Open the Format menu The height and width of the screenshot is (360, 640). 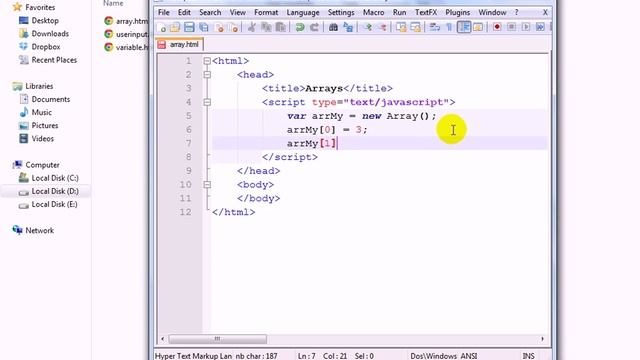click(x=266, y=13)
